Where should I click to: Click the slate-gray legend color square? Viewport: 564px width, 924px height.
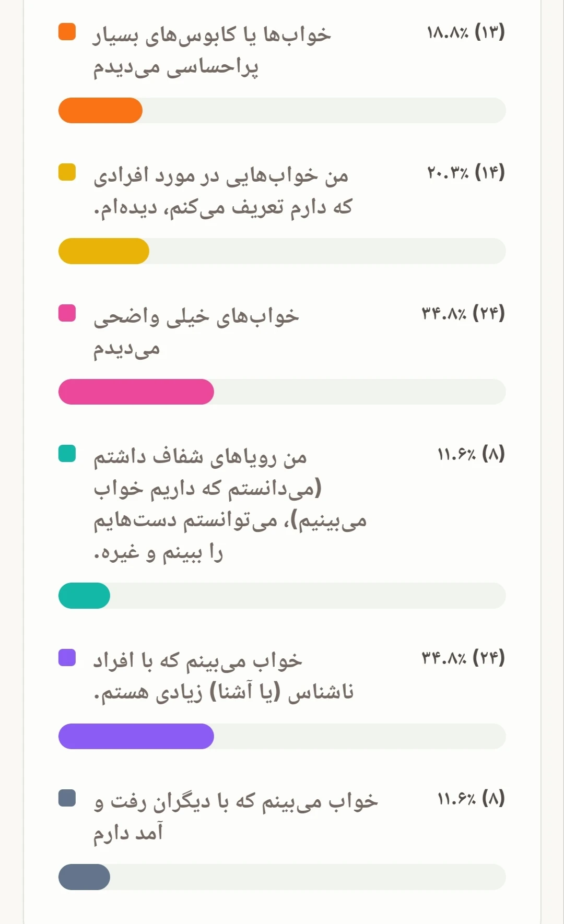click(67, 798)
